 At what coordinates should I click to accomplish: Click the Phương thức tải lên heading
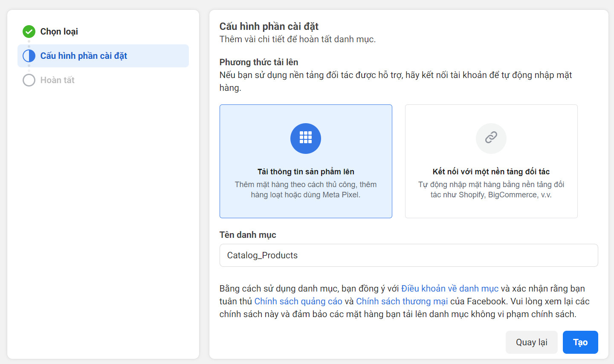click(259, 62)
